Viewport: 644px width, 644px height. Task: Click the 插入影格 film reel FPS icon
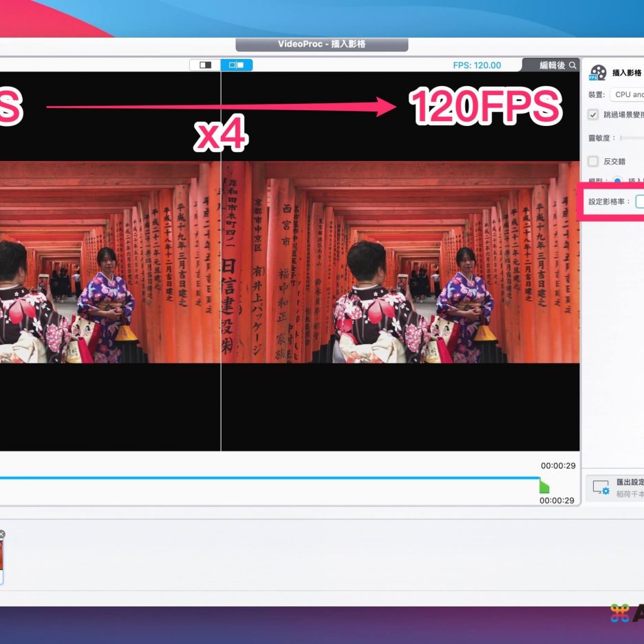click(598, 73)
